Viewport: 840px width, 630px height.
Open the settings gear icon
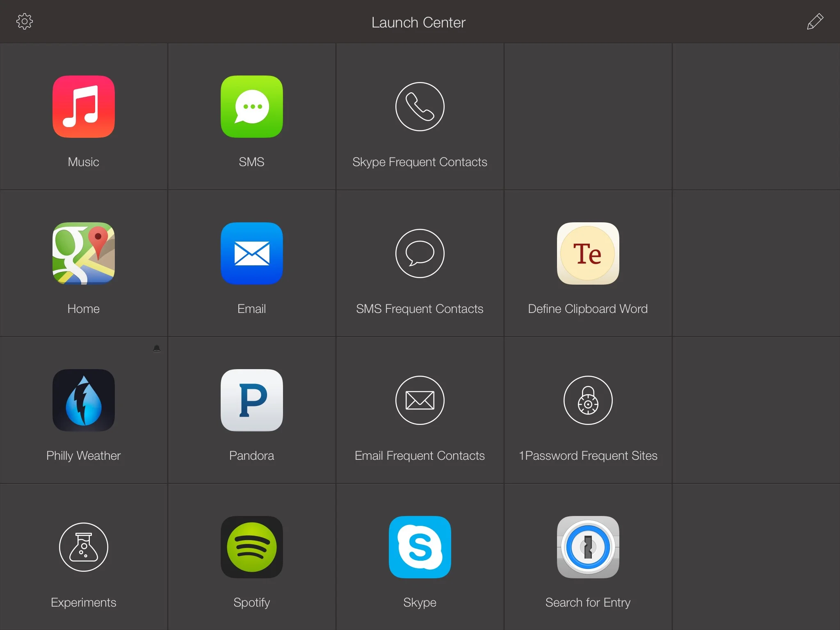pos(25,21)
